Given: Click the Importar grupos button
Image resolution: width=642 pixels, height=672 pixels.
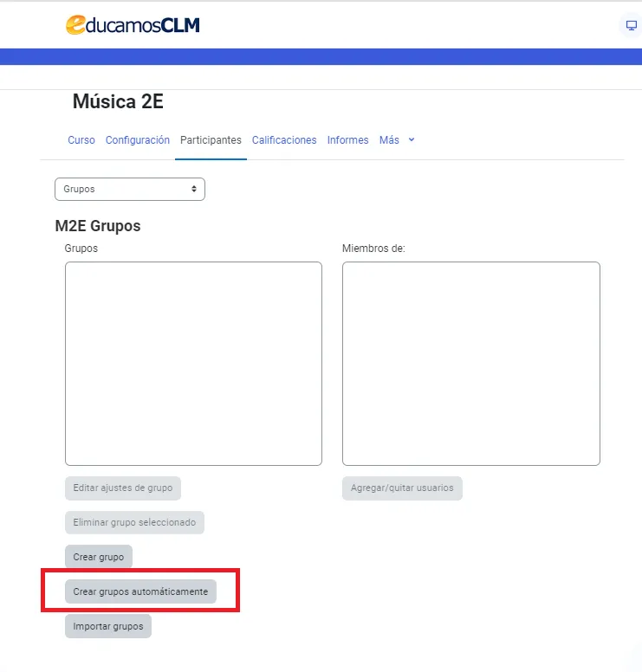Looking at the screenshot, I should (x=108, y=626).
